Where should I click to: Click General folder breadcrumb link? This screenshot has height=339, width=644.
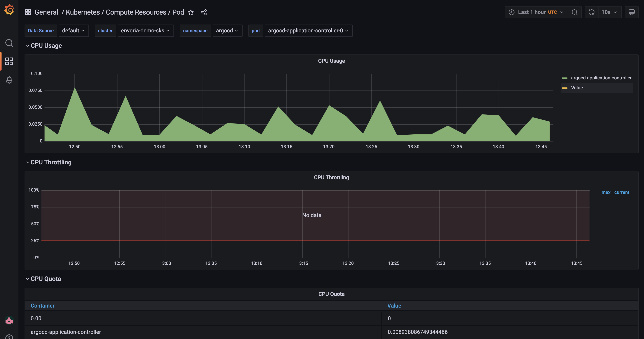(46, 12)
